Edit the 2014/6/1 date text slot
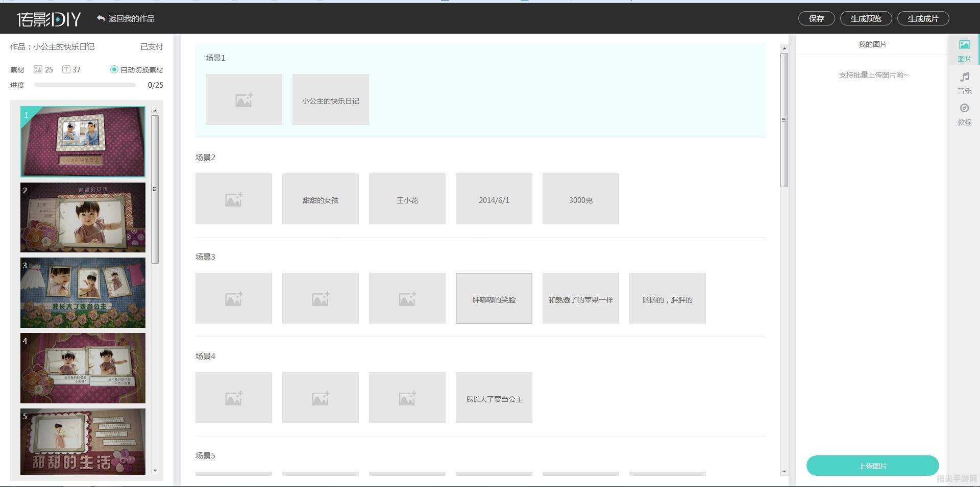The image size is (980, 487). point(494,199)
